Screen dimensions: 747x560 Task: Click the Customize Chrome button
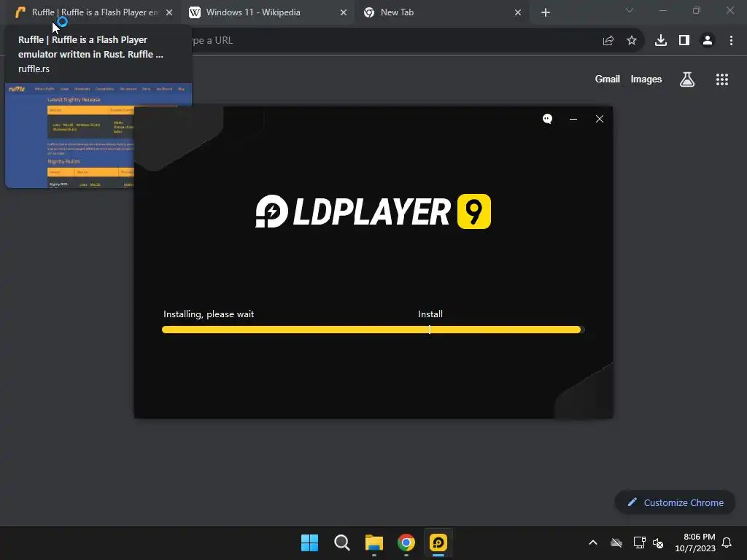coord(675,502)
